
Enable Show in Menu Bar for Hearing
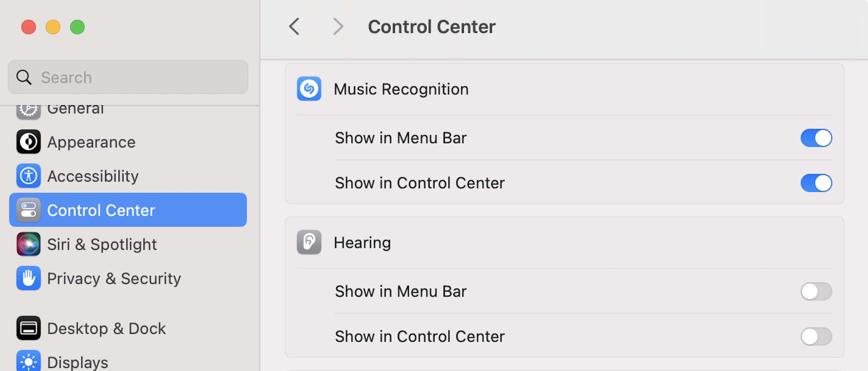tap(816, 291)
